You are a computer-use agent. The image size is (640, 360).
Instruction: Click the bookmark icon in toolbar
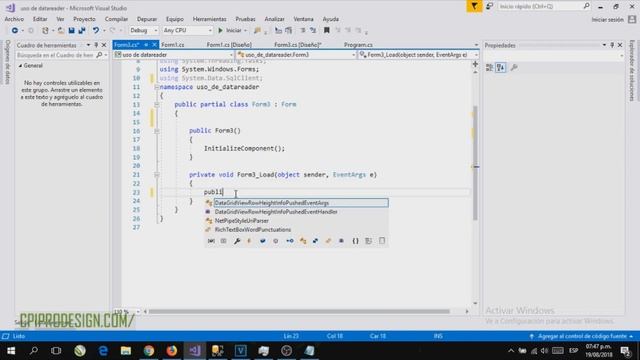click(x=327, y=30)
